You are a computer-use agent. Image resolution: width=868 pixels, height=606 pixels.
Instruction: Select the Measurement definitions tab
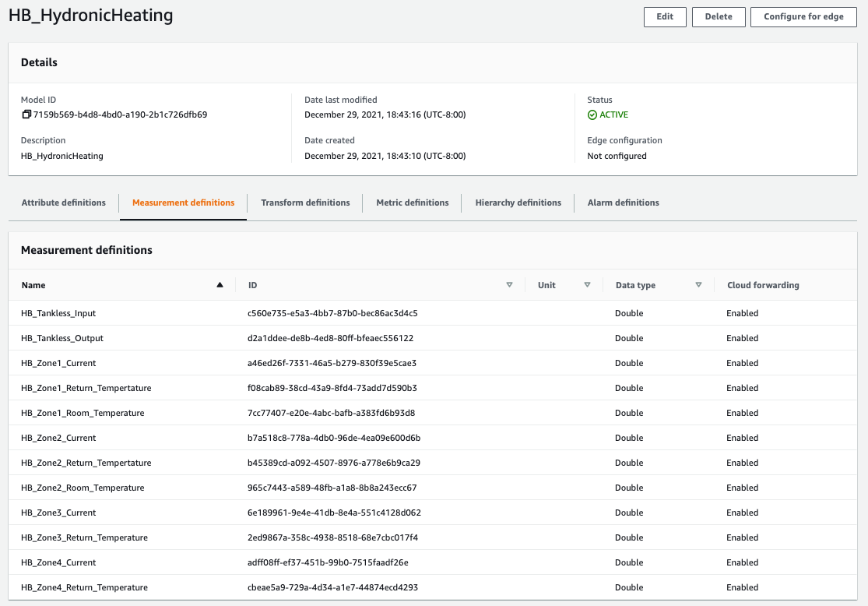[183, 203]
